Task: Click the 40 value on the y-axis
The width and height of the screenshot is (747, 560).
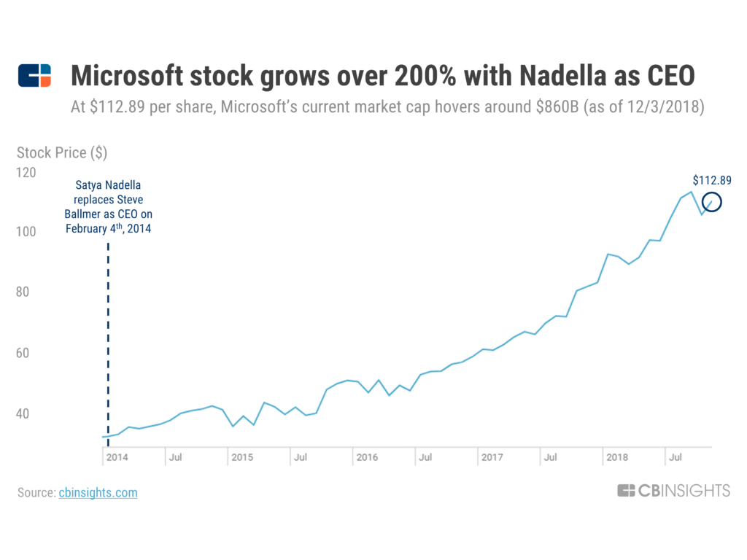Action: pyautogui.click(x=23, y=414)
